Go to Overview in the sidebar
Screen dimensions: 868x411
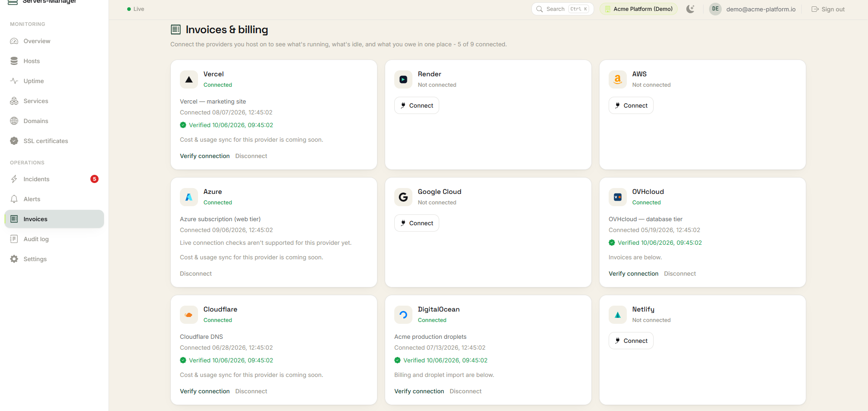(x=54, y=41)
